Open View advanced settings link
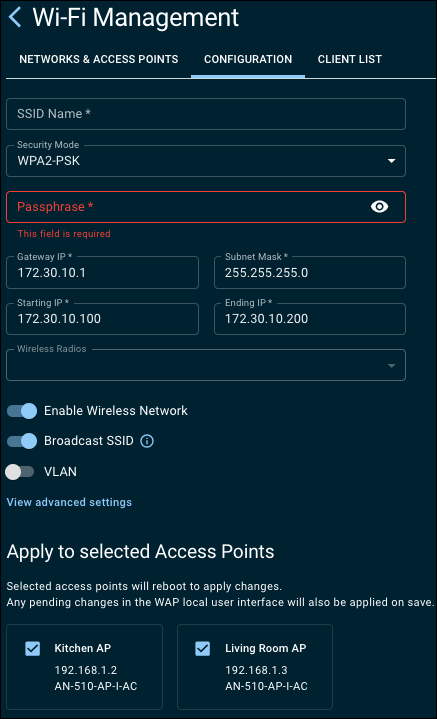 pos(69,502)
